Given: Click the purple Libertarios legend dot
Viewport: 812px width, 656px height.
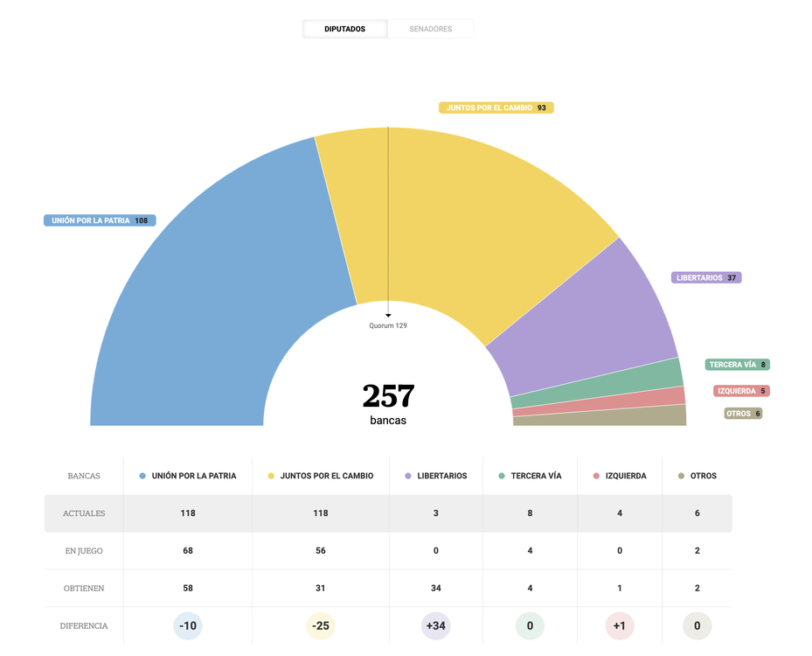Looking at the screenshot, I should 408,477.
